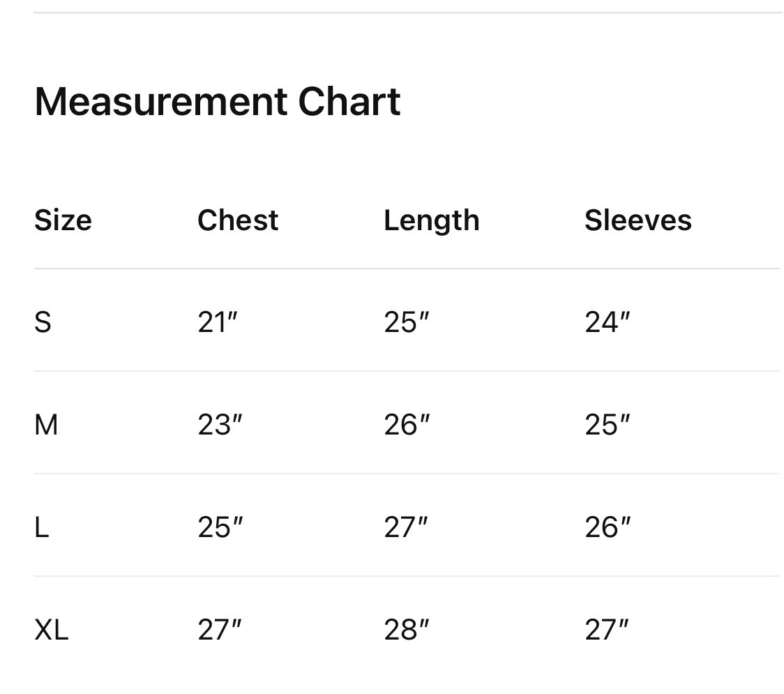Viewport: 784px width, 694px height.
Task: Click the 26″ sleeves value for L
Action: click(608, 527)
